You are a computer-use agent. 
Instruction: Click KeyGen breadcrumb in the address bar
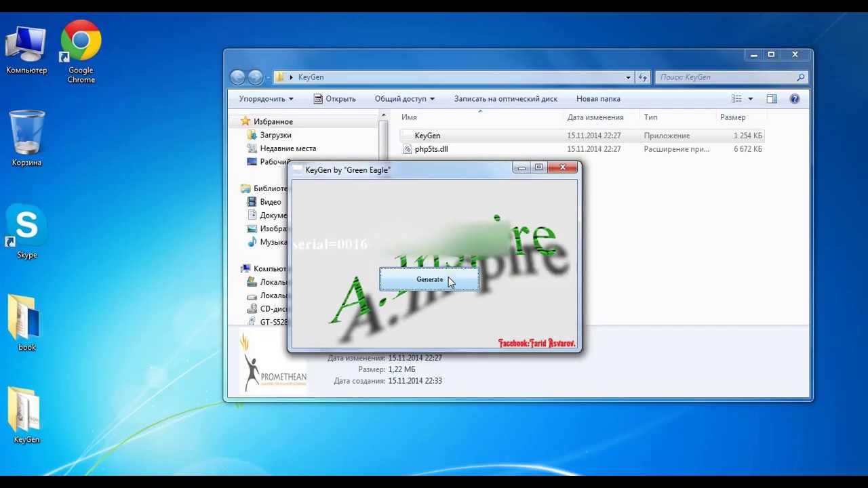click(311, 77)
